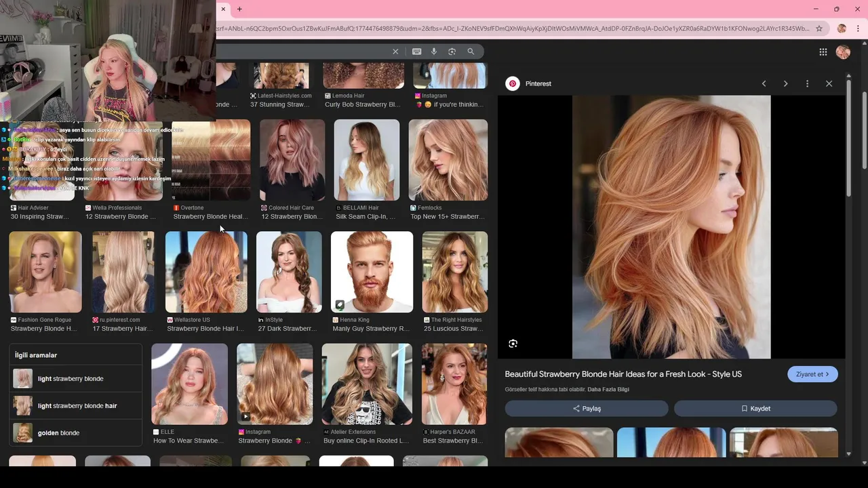Open the BELLAMI Hair thumbnail
Viewport: 868px width, 488px height.
coord(367,160)
